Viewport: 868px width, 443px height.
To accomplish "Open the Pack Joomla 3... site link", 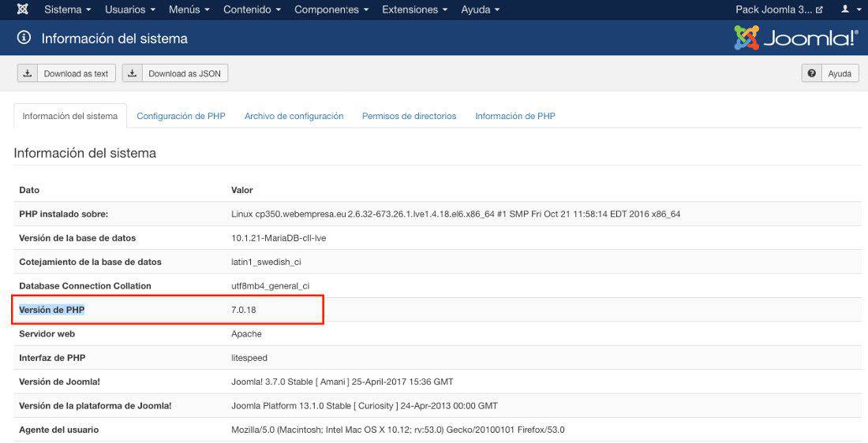I will (779, 9).
